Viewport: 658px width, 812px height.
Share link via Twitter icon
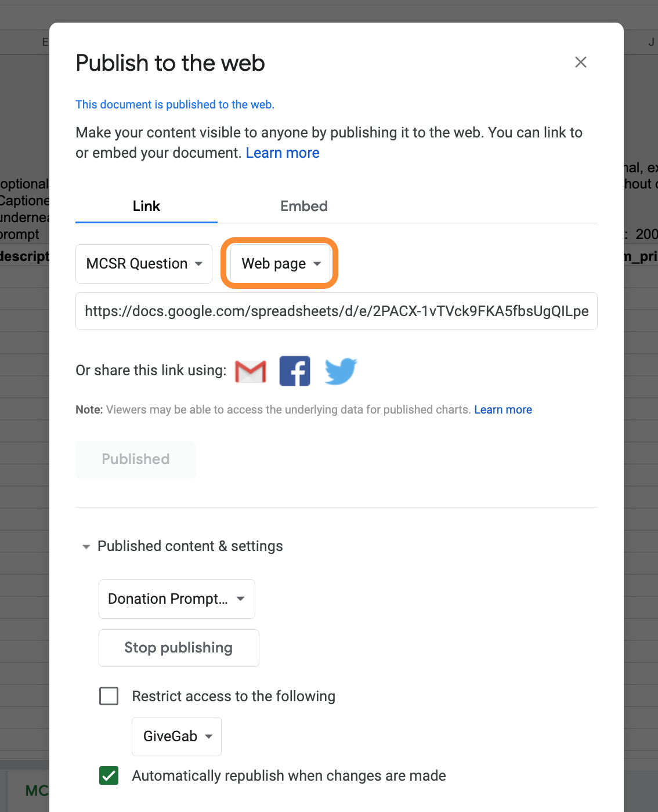point(341,371)
